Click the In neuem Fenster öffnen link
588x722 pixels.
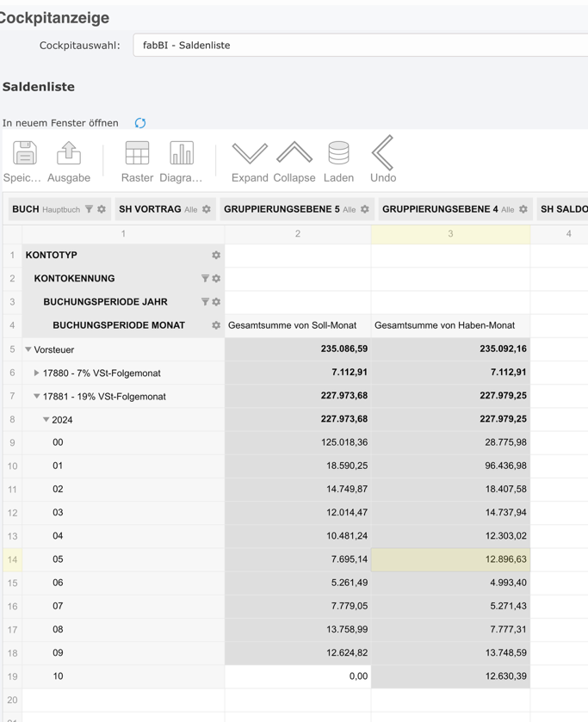coord(62,122)
